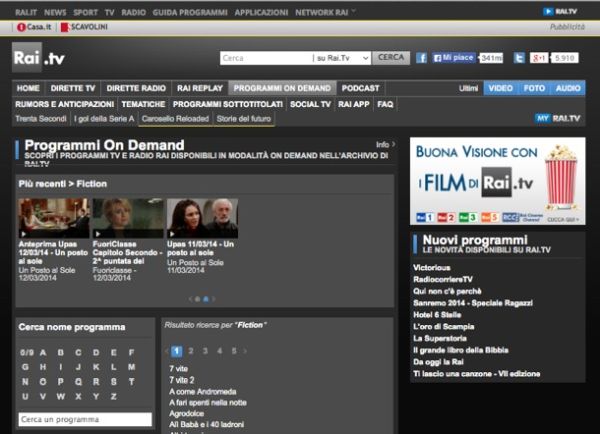Click the Rai.tv logo
The image size is (600, 434).
(39, 58)
